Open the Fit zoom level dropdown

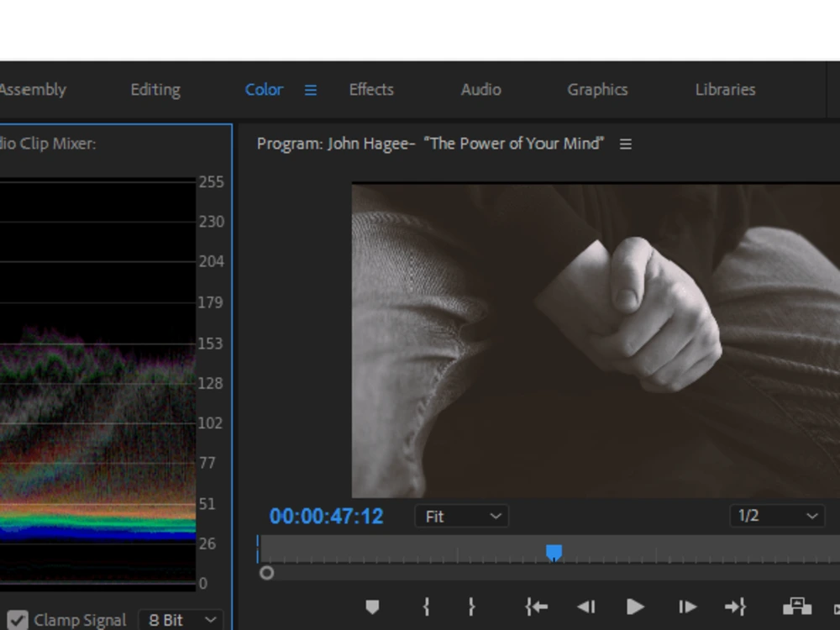pos(462,517)
